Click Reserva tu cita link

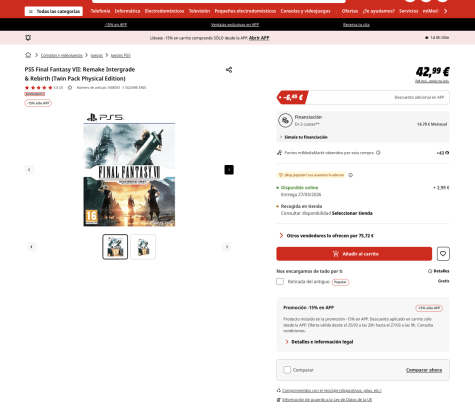[356, 25]
